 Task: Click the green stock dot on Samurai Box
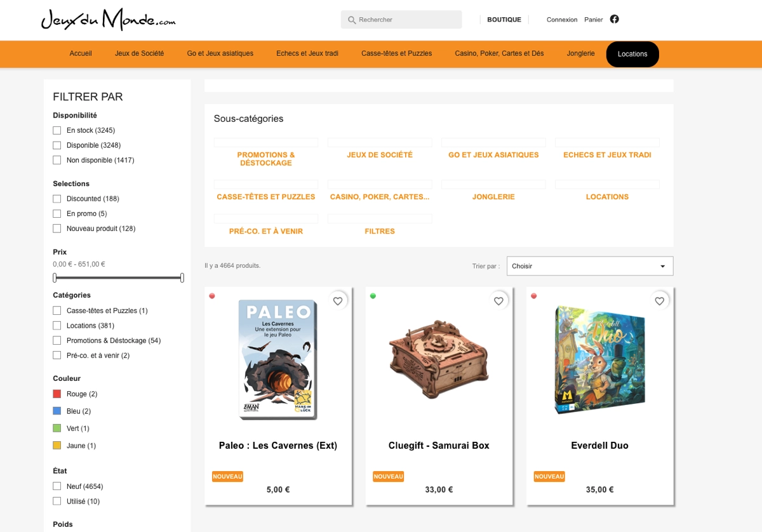[x=373, y=296]
